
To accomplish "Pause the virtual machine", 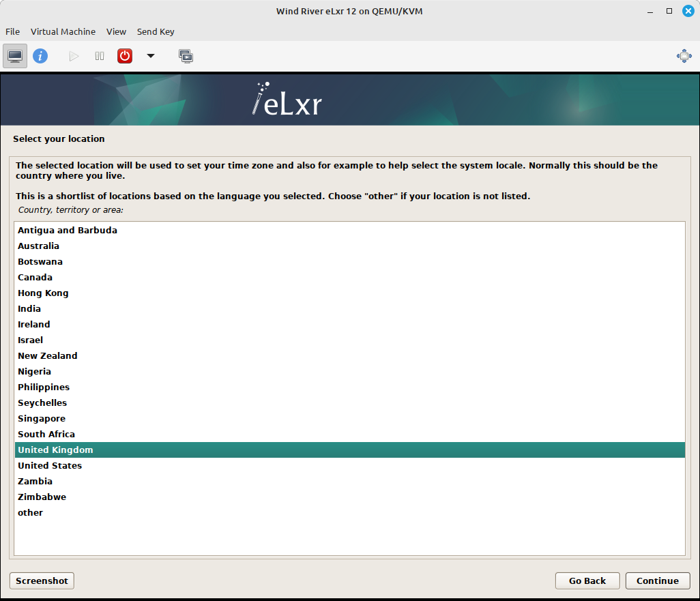I will [x=99, y=56].
